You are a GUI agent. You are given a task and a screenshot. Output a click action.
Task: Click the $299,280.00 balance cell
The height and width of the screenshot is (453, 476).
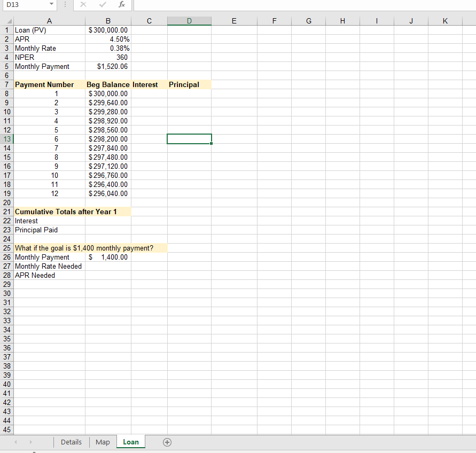[108, 112]
